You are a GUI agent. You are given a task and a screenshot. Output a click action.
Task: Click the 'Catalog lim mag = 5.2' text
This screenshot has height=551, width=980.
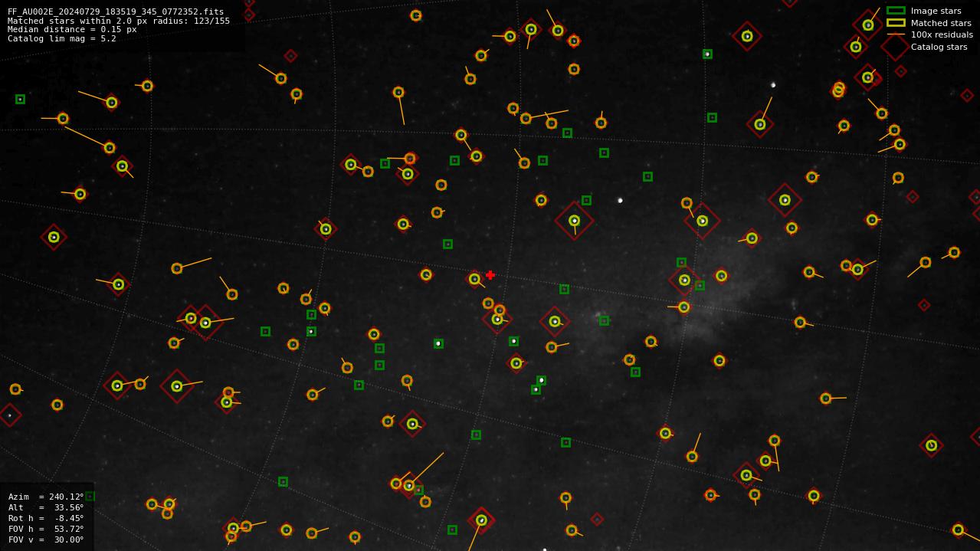point(62,38)
